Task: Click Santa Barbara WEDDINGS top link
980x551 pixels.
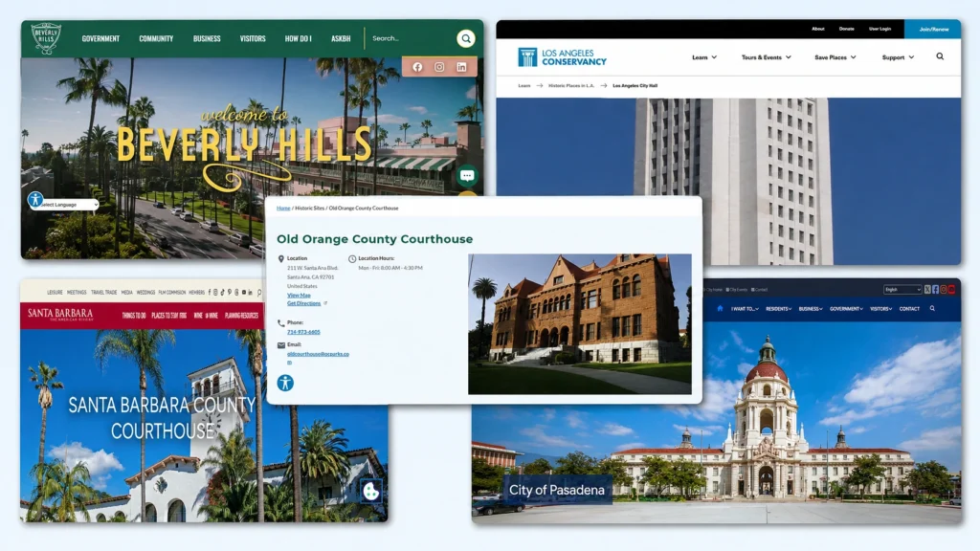Action: point(145,293)
